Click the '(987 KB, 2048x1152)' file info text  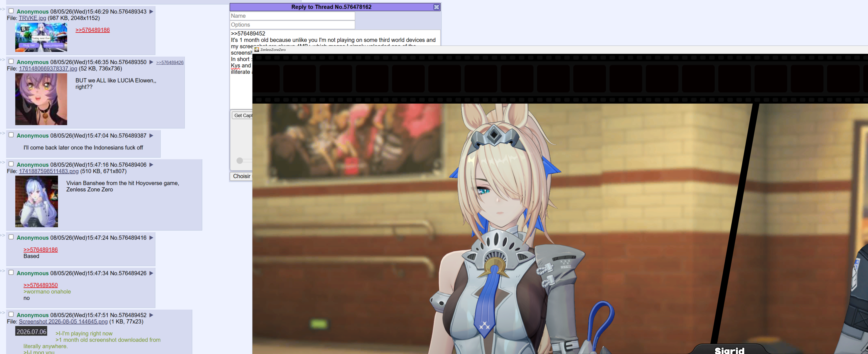pos(74,18)
